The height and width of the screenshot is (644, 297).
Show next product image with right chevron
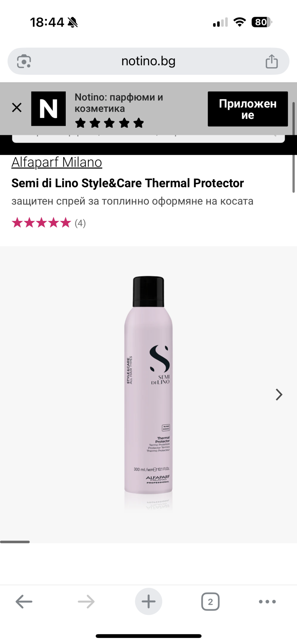279,394
